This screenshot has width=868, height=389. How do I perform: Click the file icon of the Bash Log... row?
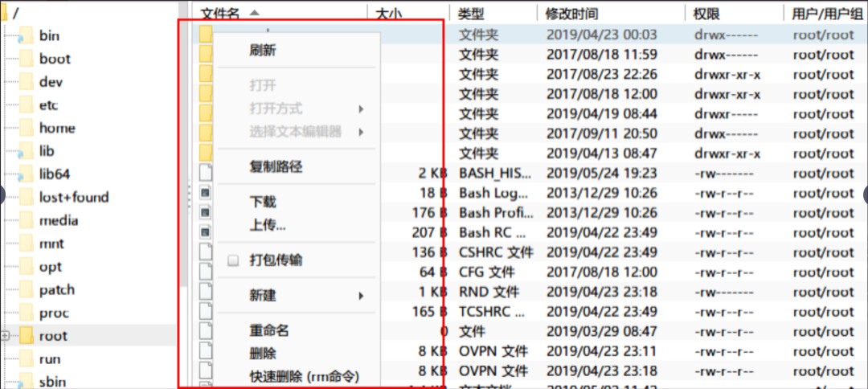pos(206,193)
